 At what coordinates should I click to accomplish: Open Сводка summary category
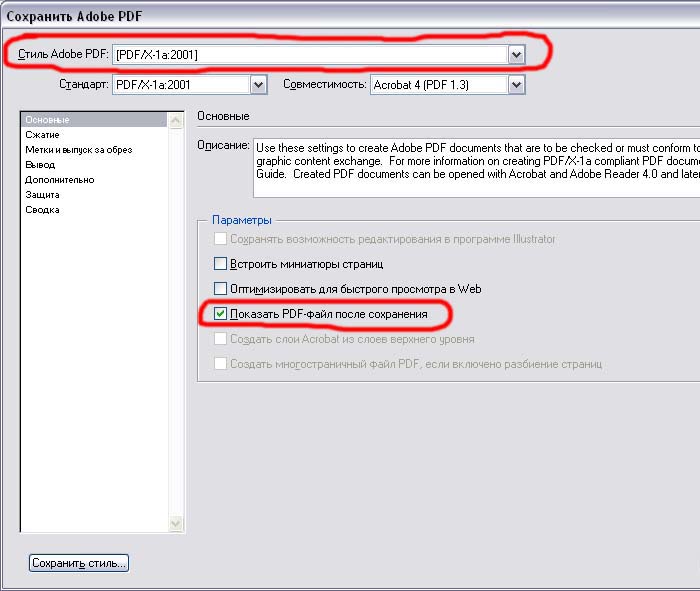42,210
